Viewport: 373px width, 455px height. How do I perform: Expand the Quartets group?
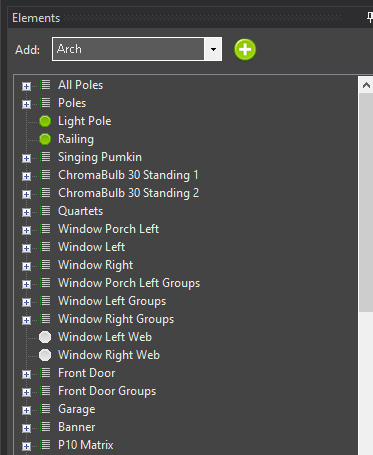click(x=26, y=212)
